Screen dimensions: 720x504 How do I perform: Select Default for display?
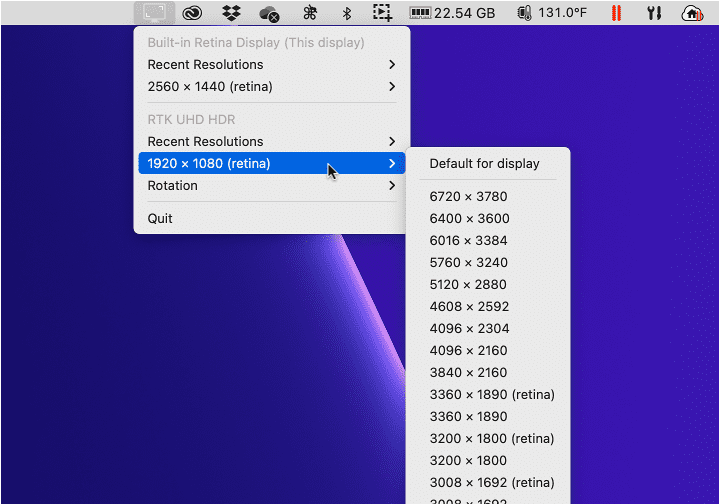[x=488, y=164]
